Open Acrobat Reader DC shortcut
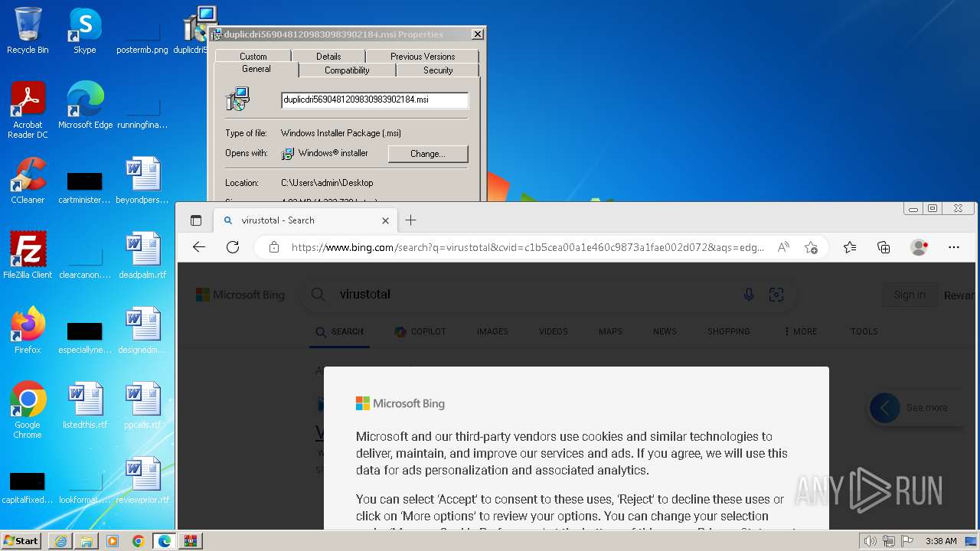 pos(28,110)
